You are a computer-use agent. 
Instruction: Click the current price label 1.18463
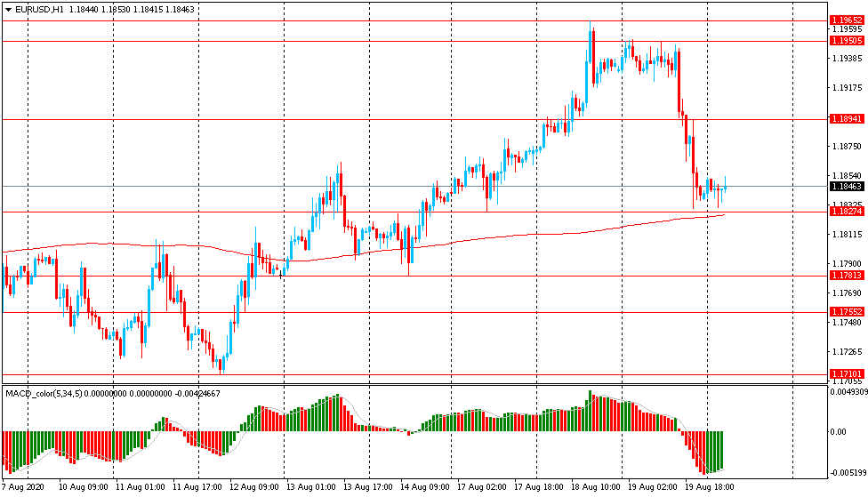click(847, 187)
